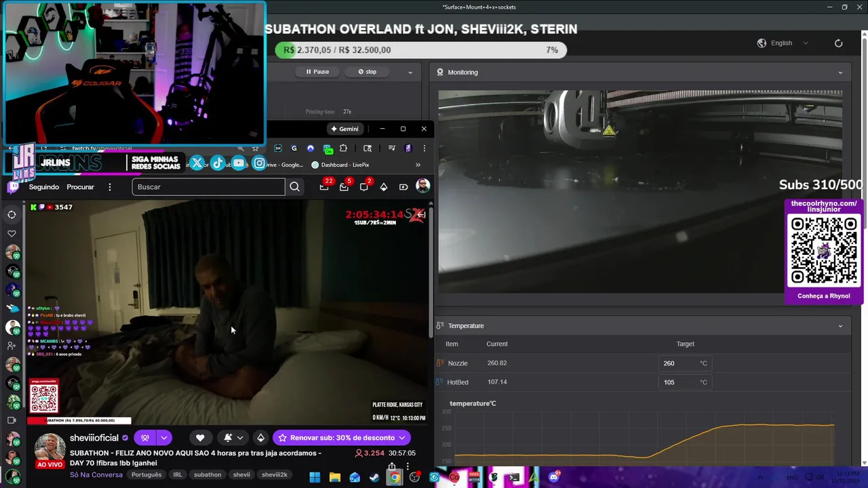The width and height of the screenshot is (868, 488).
Task: Click the purple stream-together button beside sheviioficial
Action: 144,438
